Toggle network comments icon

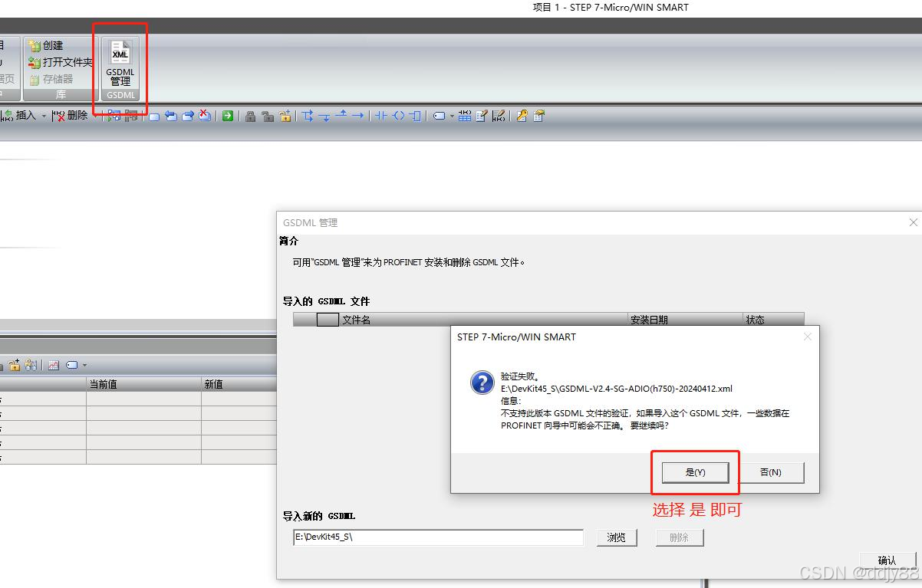coord(499,116)
